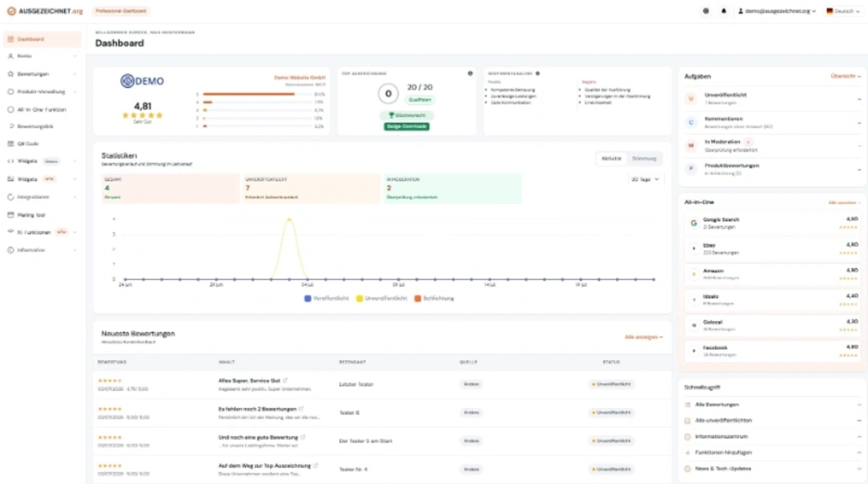
Task: Open the Deutsch language dropdown
Action: point(843,11)
